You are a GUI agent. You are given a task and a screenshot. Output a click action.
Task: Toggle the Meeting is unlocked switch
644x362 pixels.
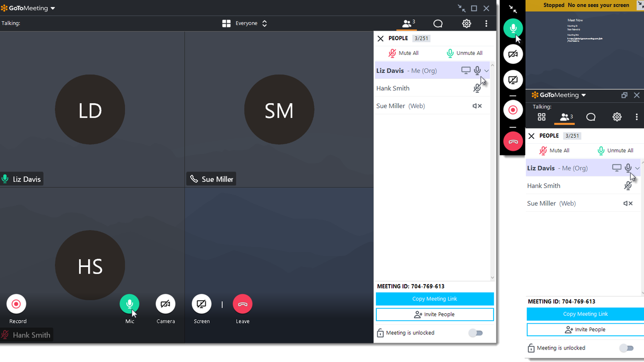[x=475, y=333]
